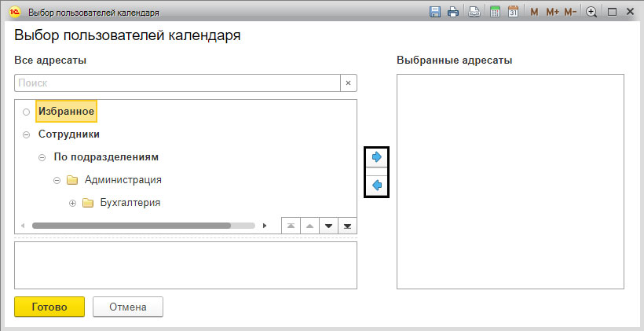Collapse the Сотрудники tree node
Image resolution: width=644 pixels, height=331 pixels.
27,134
